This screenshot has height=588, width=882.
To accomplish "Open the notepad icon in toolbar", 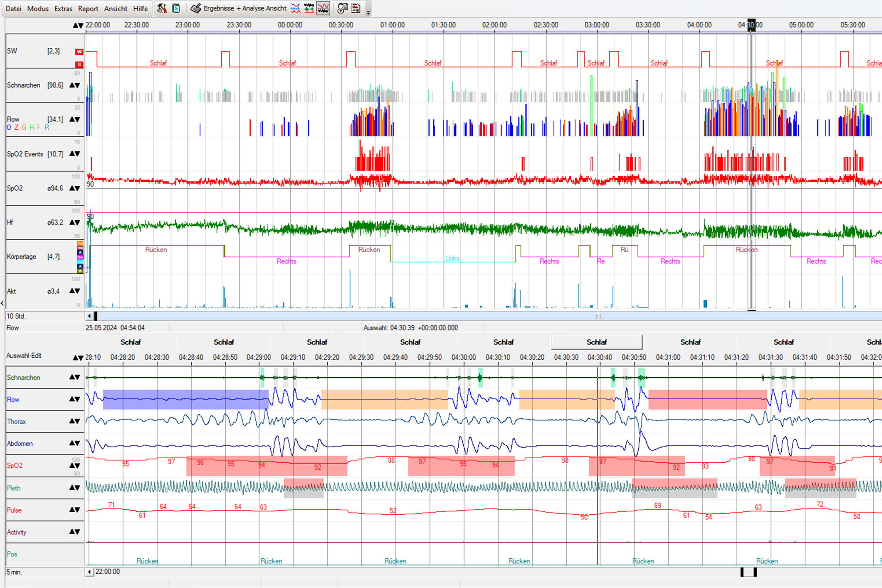I will (176, 8).
